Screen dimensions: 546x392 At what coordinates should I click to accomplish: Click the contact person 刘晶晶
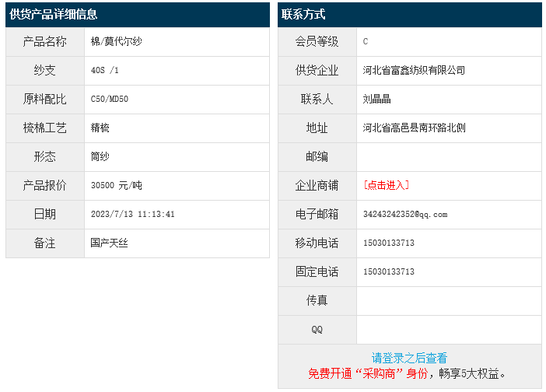tap(377, 100)
